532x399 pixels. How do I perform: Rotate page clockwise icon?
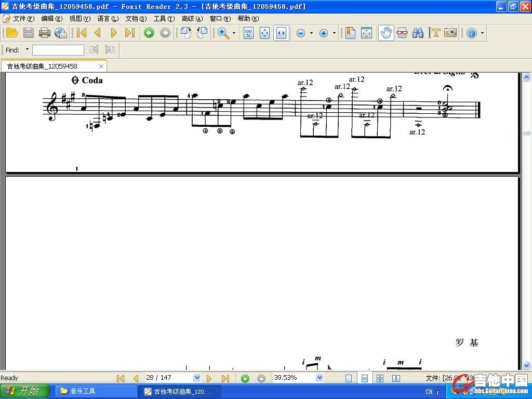point(185,33)
